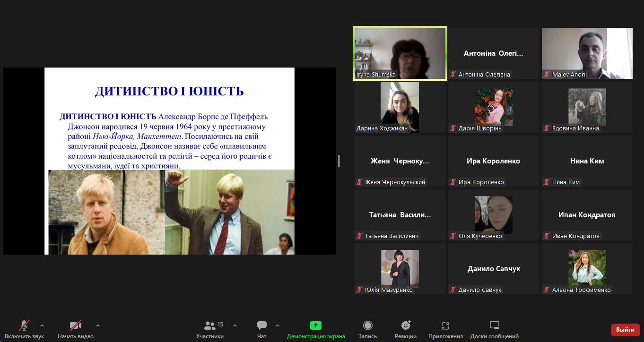This screenshot has width=644, height=342.
Task: Expand the arrow next to Участники
Action: [235, 325]
